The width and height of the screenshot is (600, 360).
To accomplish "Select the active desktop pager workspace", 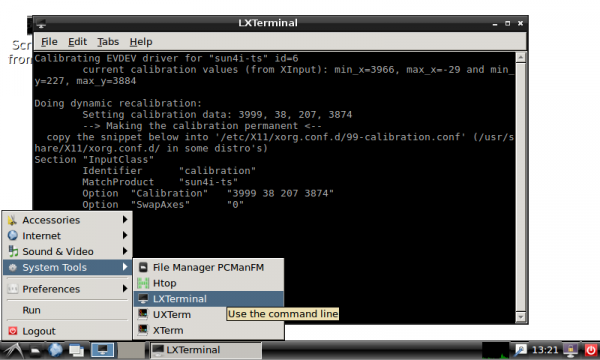I will pos(103,350).
